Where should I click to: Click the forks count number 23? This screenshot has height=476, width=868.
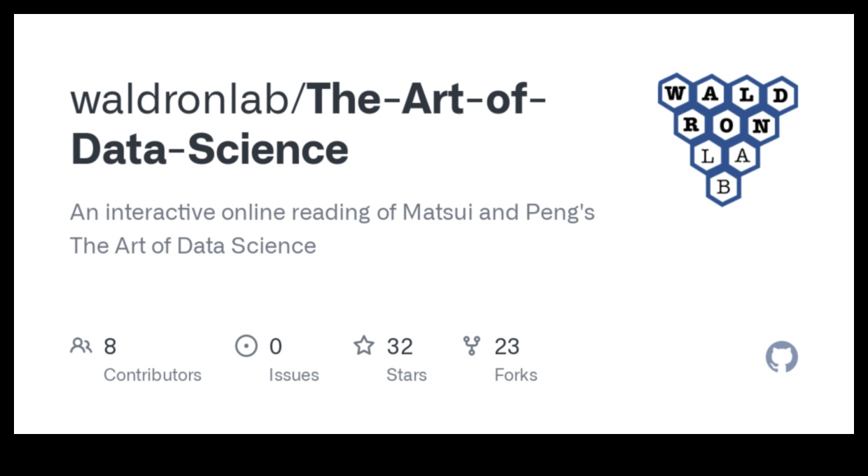pyautogui.click(x=507, y=346)
